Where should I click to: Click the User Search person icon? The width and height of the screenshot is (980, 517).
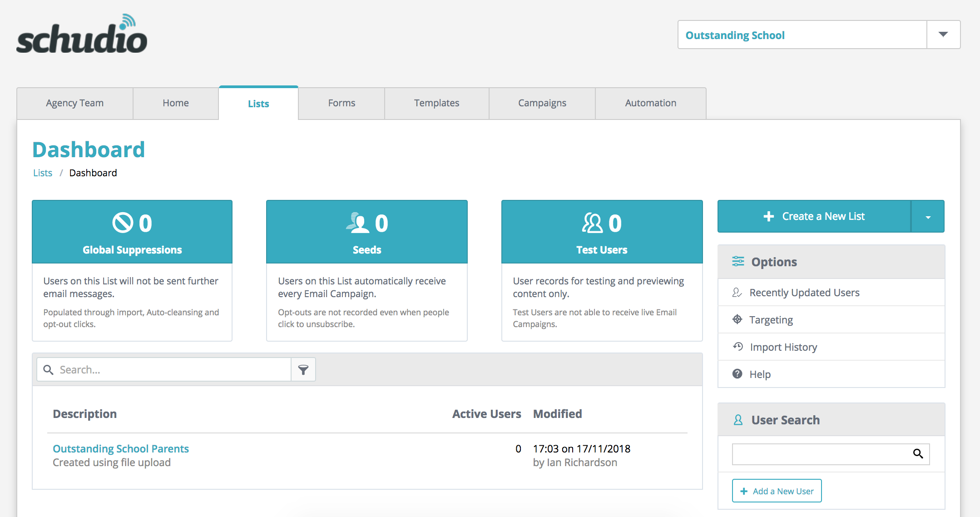pos(738,420)
